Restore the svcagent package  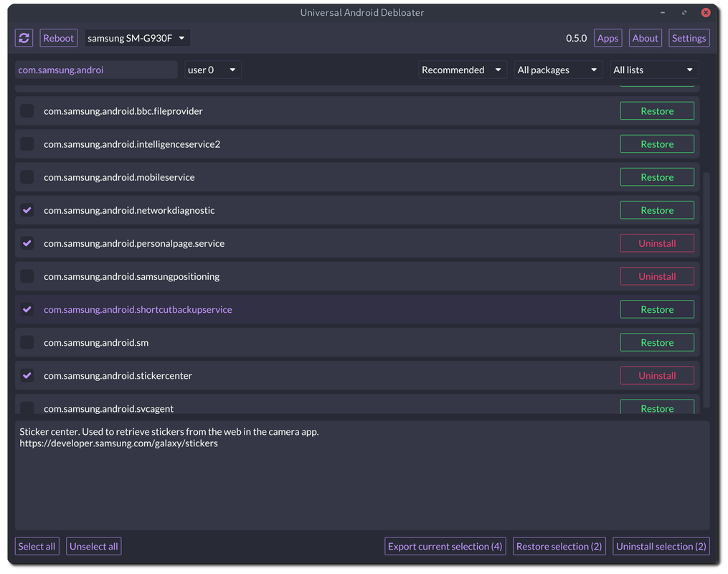[657, 407]
